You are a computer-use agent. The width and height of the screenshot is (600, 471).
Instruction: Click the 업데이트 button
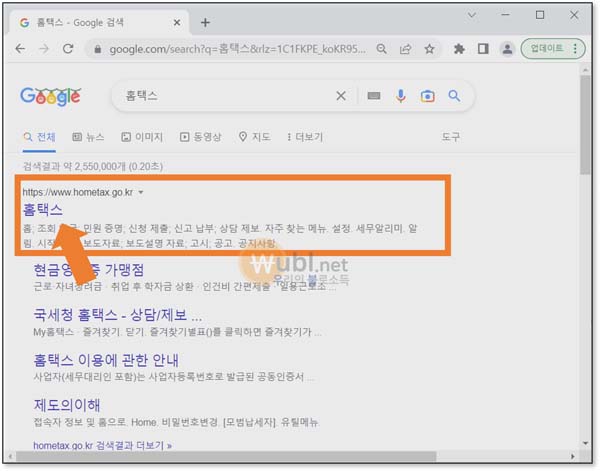[x=546, y=49]
